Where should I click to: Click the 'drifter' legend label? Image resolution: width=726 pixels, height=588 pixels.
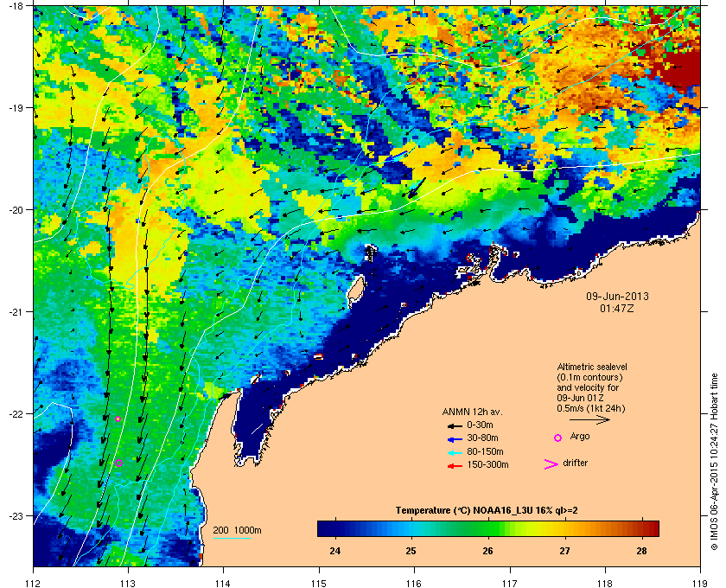[x=575, y=463]
